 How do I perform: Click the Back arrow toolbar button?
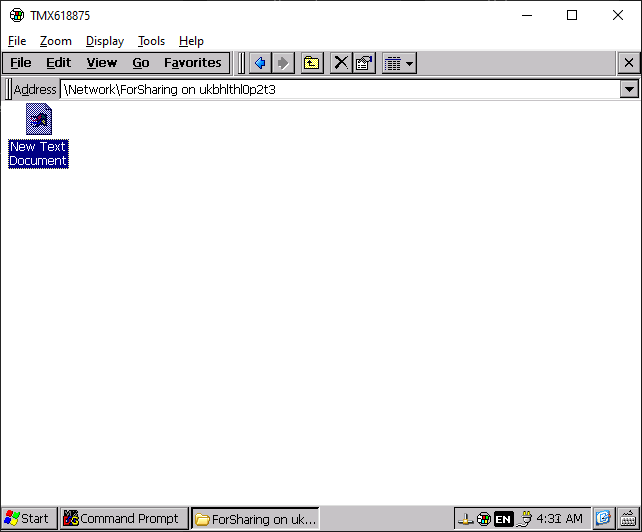260,63
